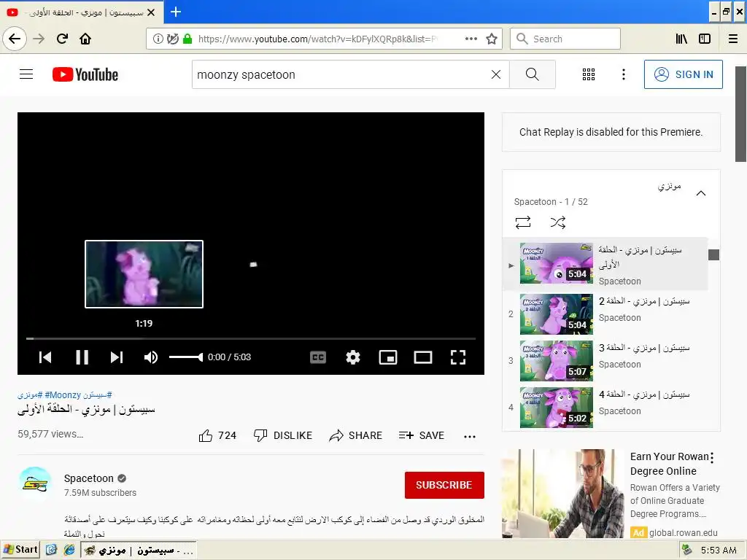Click the global.rowan.edu ad link
Screen dimensions: 747x560
coord(683,533)
